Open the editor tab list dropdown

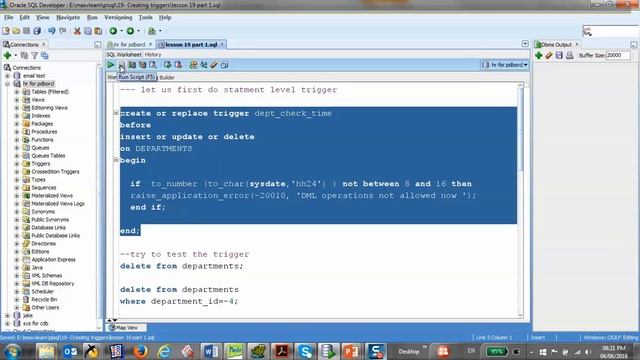point(525,44)
